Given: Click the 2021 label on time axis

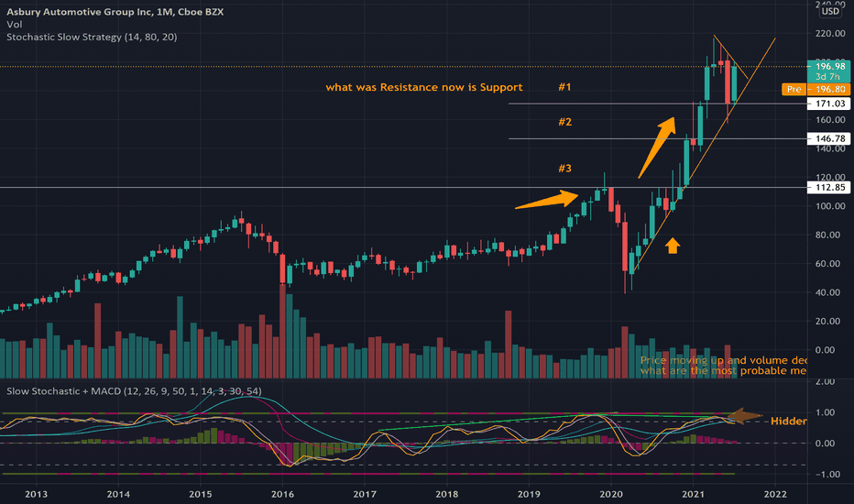Looking at the screenshot, I should tap(693, 494).
